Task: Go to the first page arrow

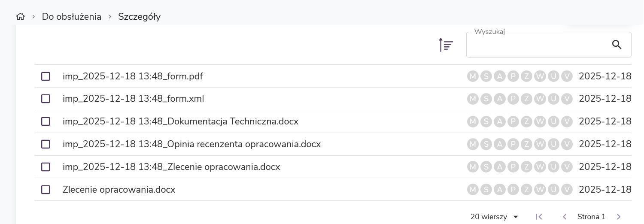Action: 539,217
